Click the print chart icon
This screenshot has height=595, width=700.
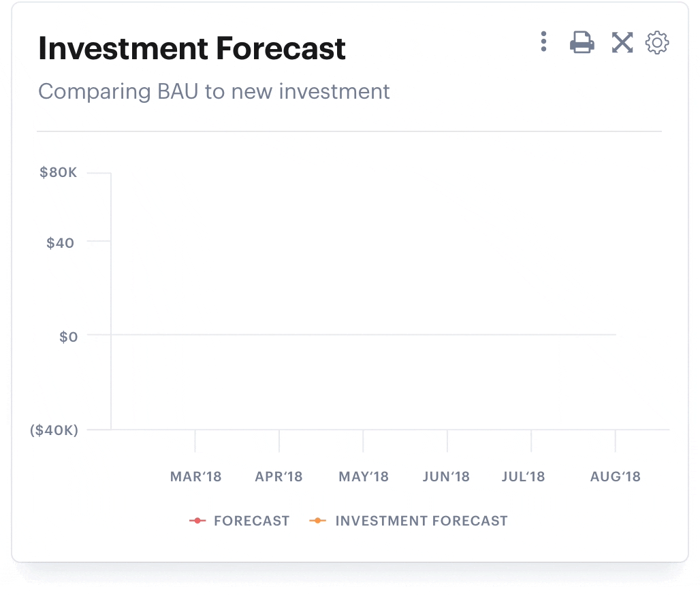pyautogui.click(x=582, y=42)
